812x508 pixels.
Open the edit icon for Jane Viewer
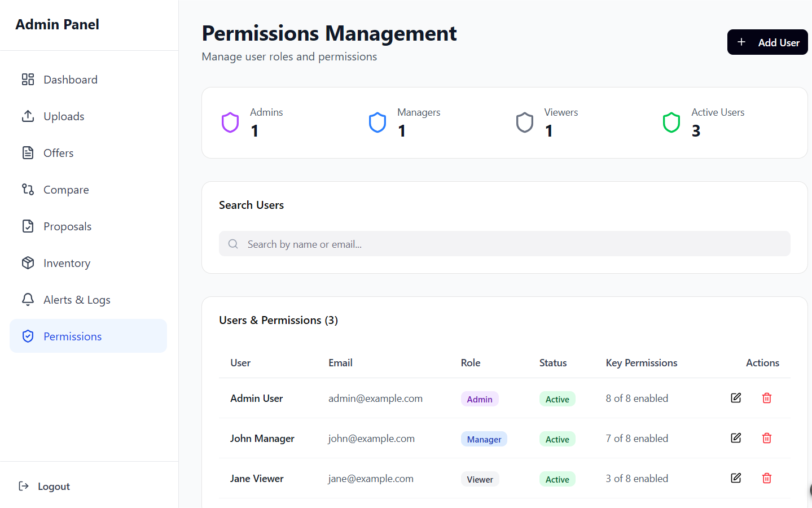(x=736, y=478)
